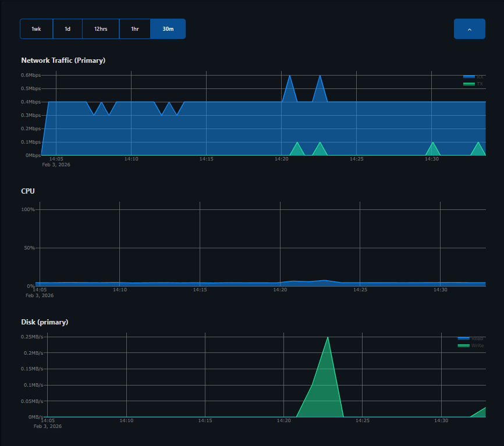The height and width of the screenshot is (446, 504).
Task: Click the 0.05MB/s disk axis label
Action: pos(32,401)
